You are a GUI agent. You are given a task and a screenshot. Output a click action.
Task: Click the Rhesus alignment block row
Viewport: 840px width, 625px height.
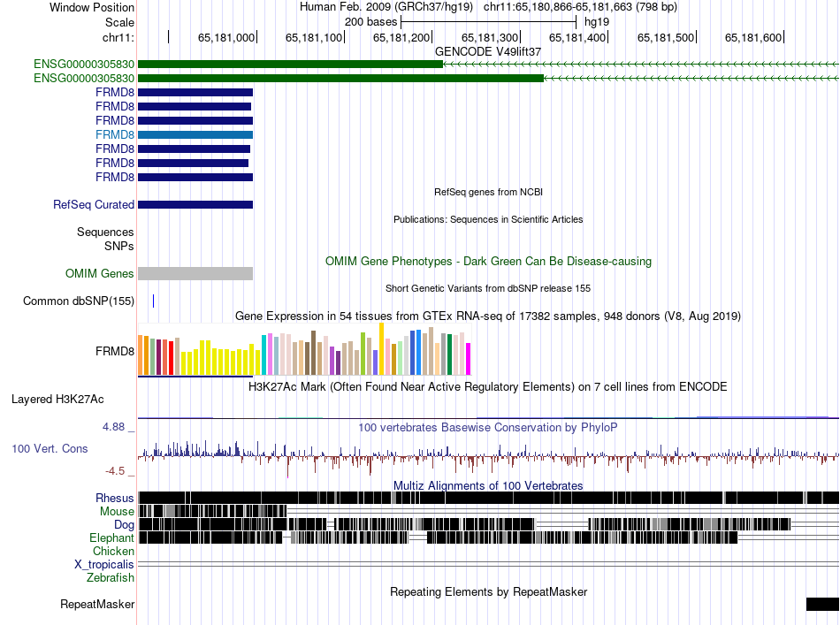click(x=488, y=498)
